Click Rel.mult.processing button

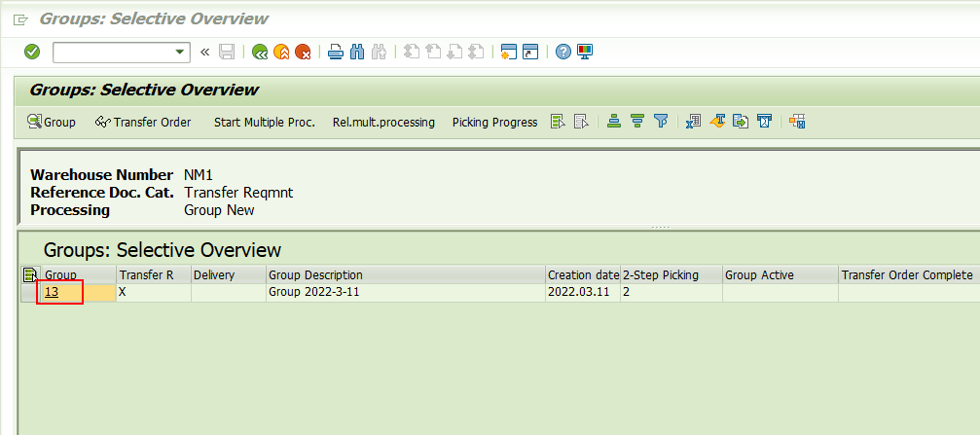(383, 122)
